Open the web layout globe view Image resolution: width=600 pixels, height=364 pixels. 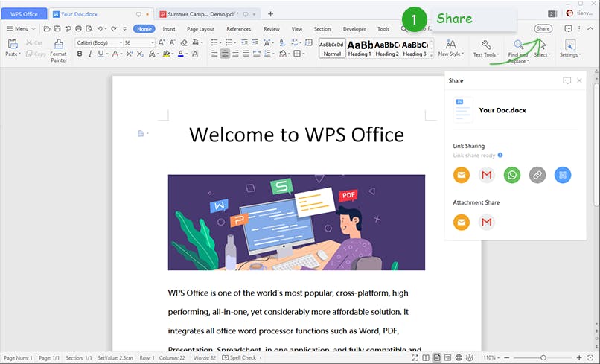click(459, 357)
